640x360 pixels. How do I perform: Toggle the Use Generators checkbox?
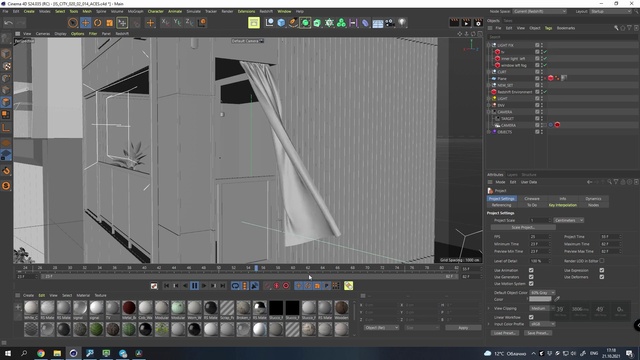(x=531, y=277)
